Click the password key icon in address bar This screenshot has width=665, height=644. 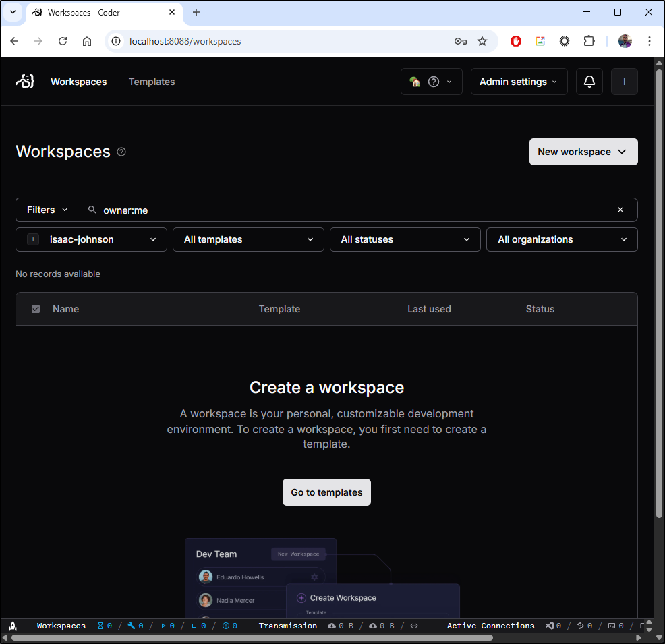[x=461, y=41]
